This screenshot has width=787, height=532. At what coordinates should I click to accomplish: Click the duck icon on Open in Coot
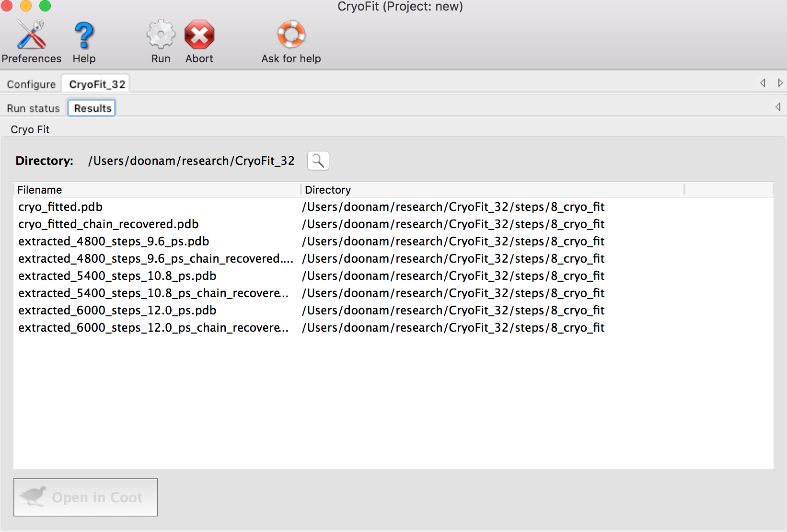[x=34, y=497]
